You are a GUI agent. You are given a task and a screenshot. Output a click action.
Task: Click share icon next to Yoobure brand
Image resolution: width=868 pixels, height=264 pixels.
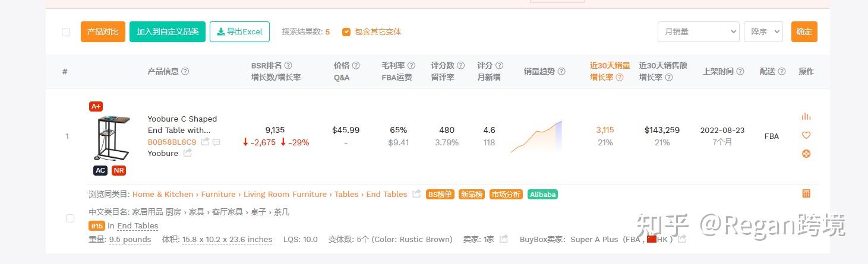187,153
